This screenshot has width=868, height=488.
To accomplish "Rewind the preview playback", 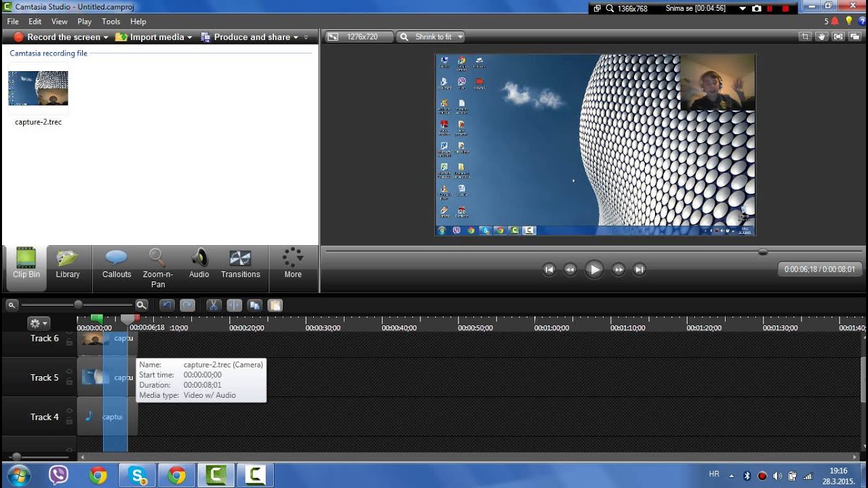I will [x=570, y=269].
